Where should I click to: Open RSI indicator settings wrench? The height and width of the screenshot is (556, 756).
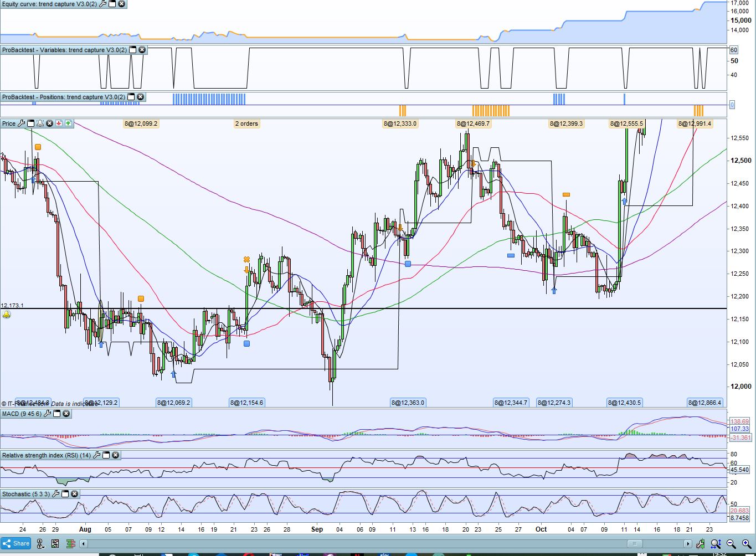96,455
